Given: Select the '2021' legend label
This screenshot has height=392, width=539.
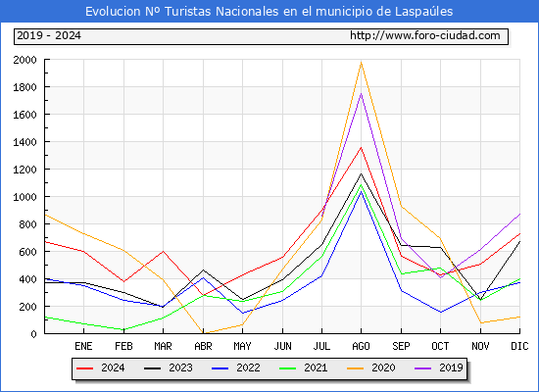Looking at the screenshot, I should [316, 367].
